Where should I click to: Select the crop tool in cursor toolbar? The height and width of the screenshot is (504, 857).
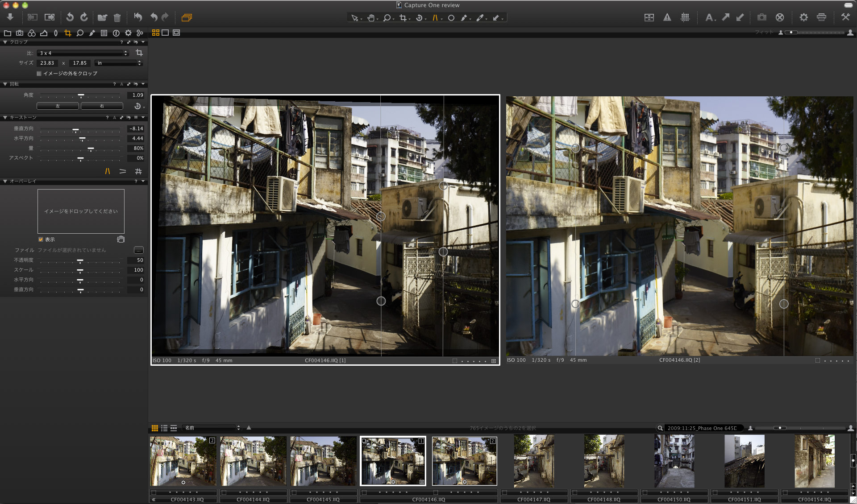pyautogui.click(x=403, y=18)
